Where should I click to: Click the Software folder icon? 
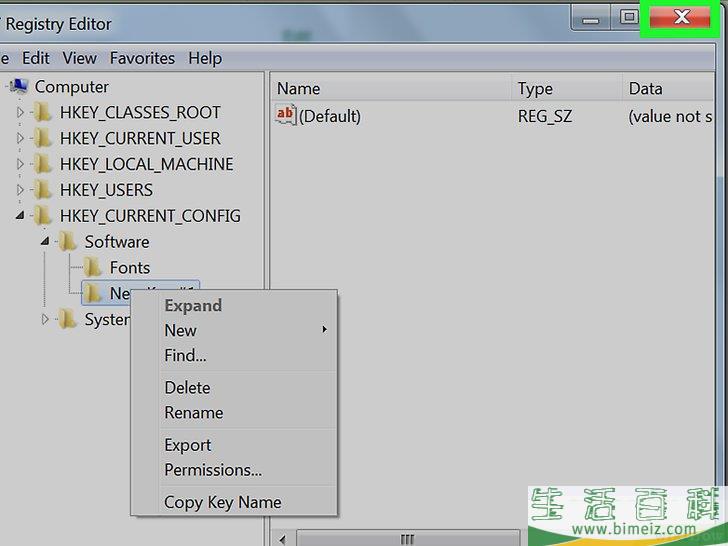click(x=67, y=242)
